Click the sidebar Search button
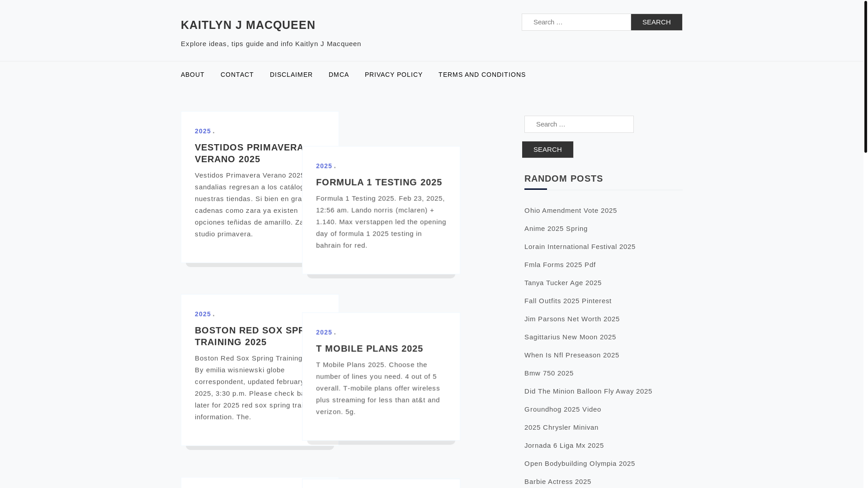This screenshot has height=488, width=868. click(x=547, y=150)
